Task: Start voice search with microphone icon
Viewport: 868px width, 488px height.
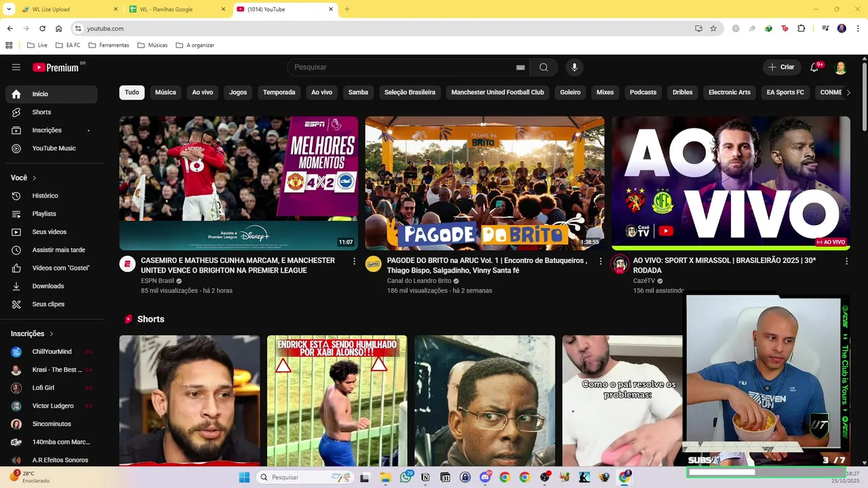Action: tap(574, 67)
